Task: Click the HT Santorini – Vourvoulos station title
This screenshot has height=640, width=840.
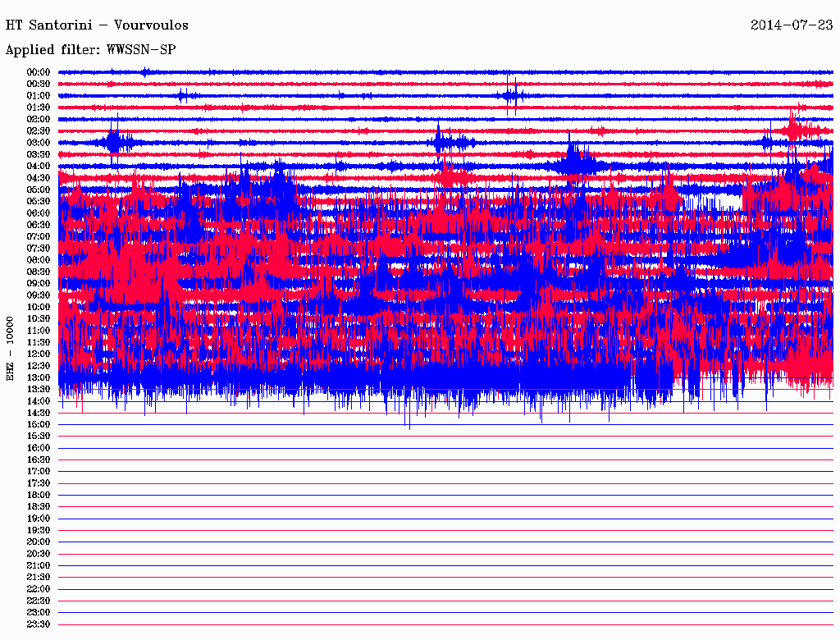Action: coord(97,25)
